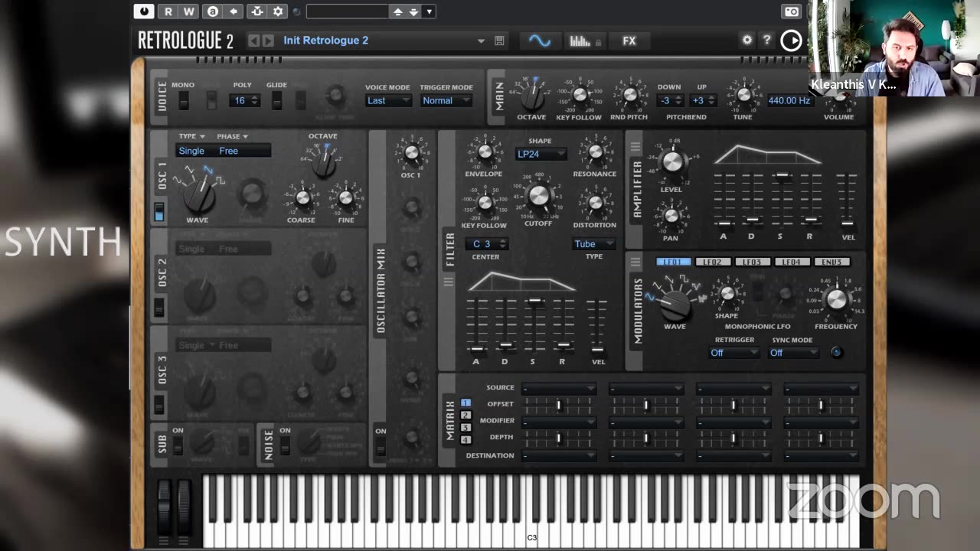Select matrix page 1 button
Image resolution: width=980 pixels, height=551 pixels.
[x=465, y=403]
